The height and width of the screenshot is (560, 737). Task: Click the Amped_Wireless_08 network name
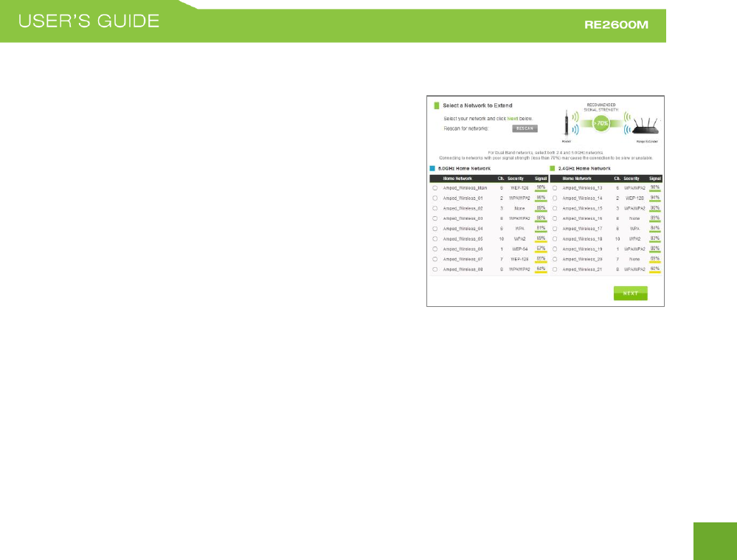click(x=463, y=269)
